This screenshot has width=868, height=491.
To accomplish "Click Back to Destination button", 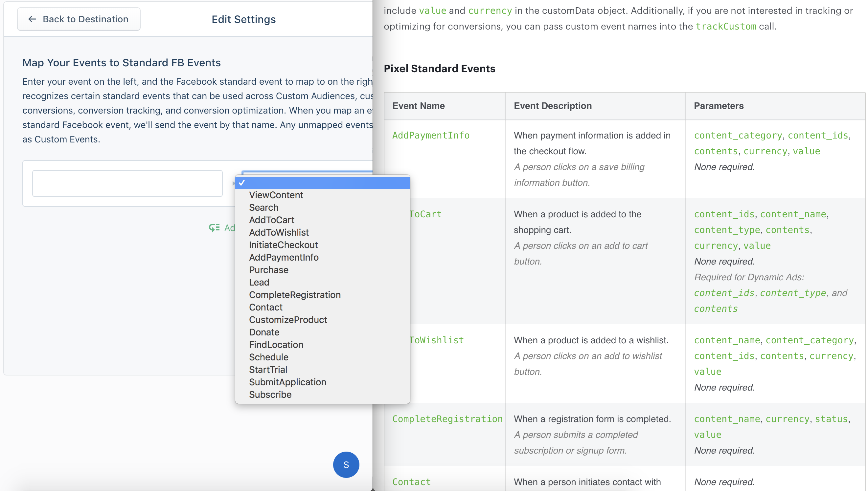I will [79, 19].
